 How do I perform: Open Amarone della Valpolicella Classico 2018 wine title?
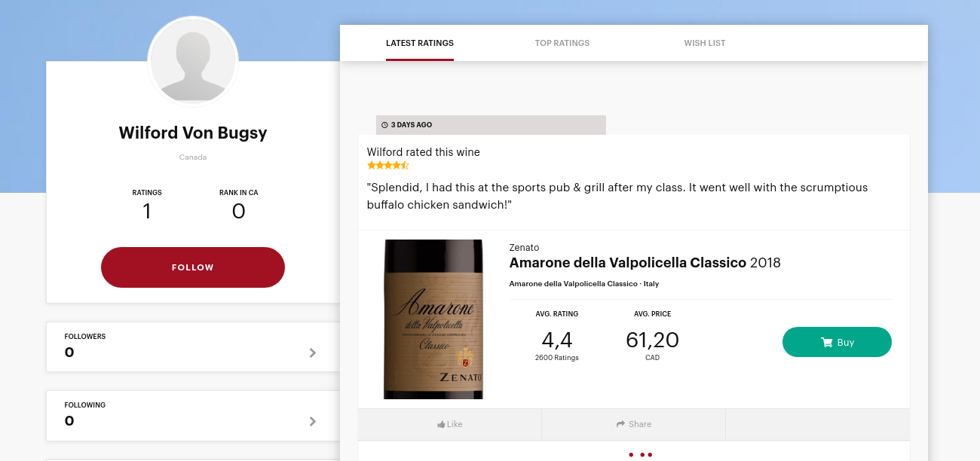click(x=645, y=263)
